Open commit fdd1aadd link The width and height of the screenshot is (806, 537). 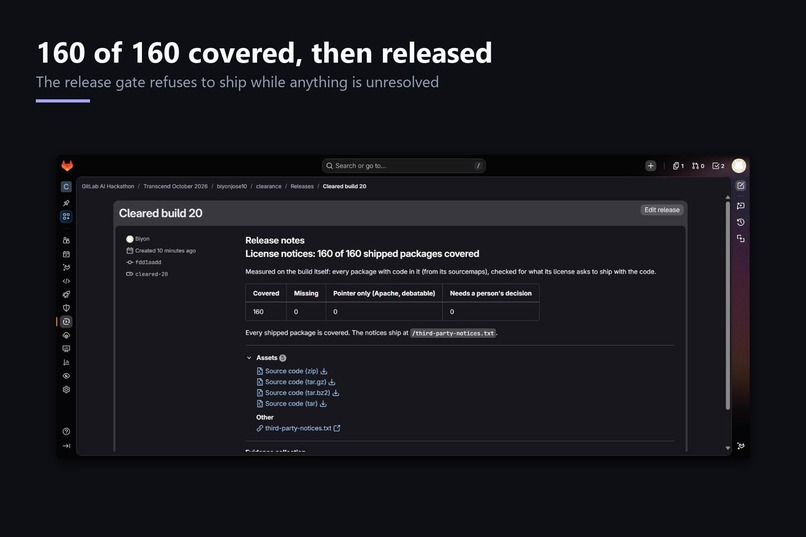[148, 262]
